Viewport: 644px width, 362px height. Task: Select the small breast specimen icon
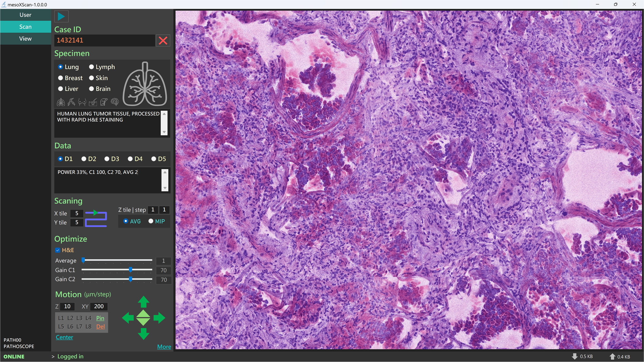coord(82,102)
